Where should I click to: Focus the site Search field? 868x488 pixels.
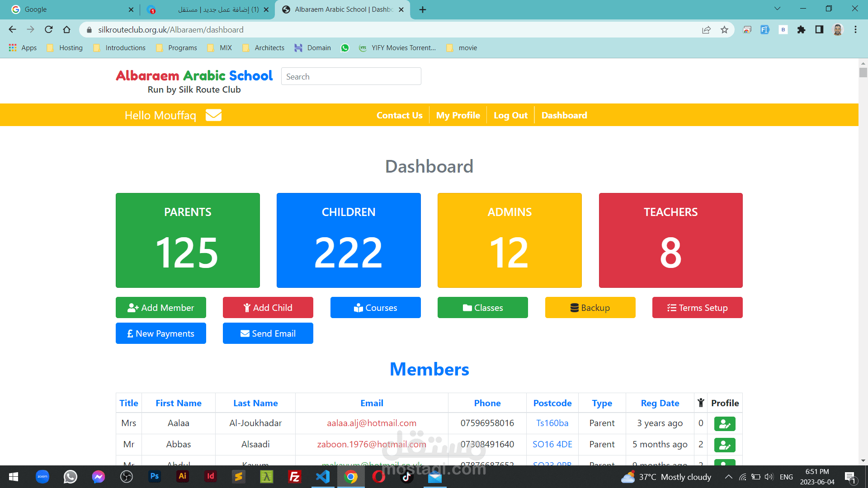pos(351,76)
